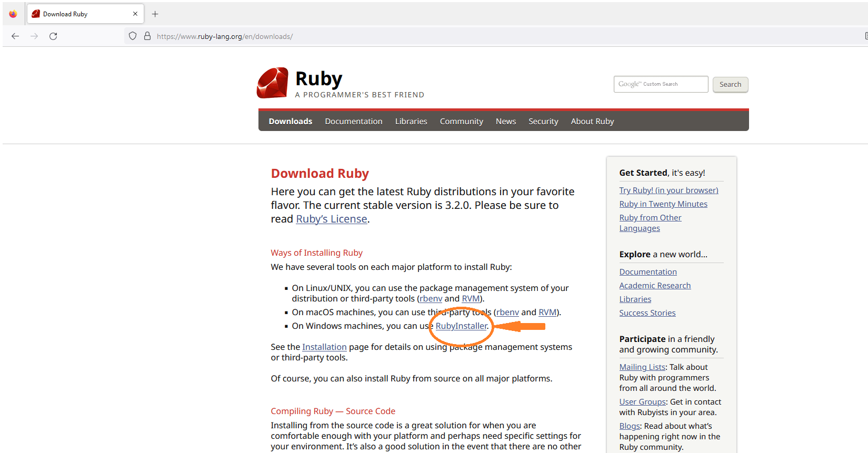
Task: Reload the page with refresh icon
Action: 53,36
